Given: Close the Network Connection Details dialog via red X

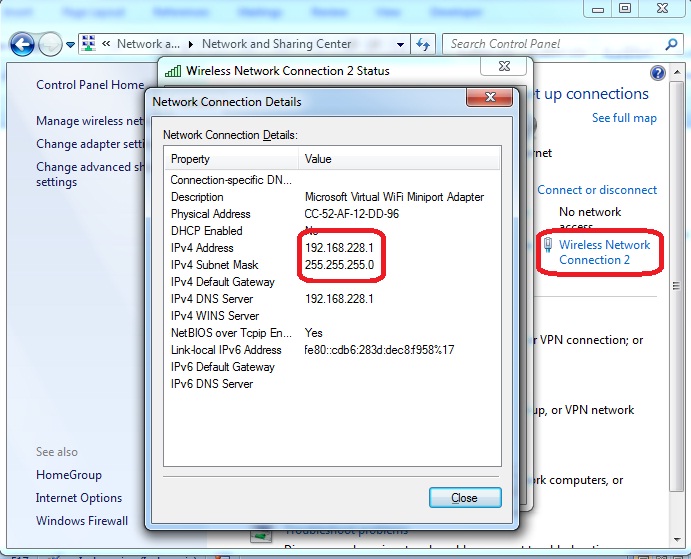Looking at the screenshot, I should tap(490, 97).
